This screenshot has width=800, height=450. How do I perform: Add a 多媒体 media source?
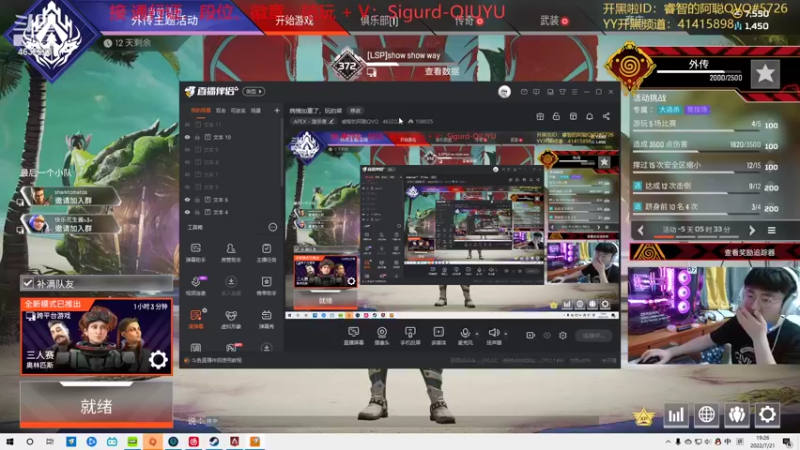pos(438,336)
